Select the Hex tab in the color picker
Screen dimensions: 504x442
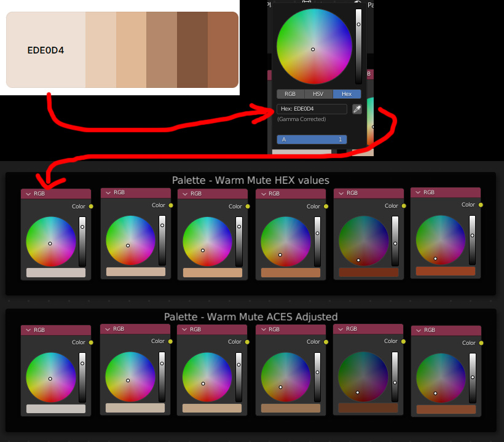tap(347, 94)
